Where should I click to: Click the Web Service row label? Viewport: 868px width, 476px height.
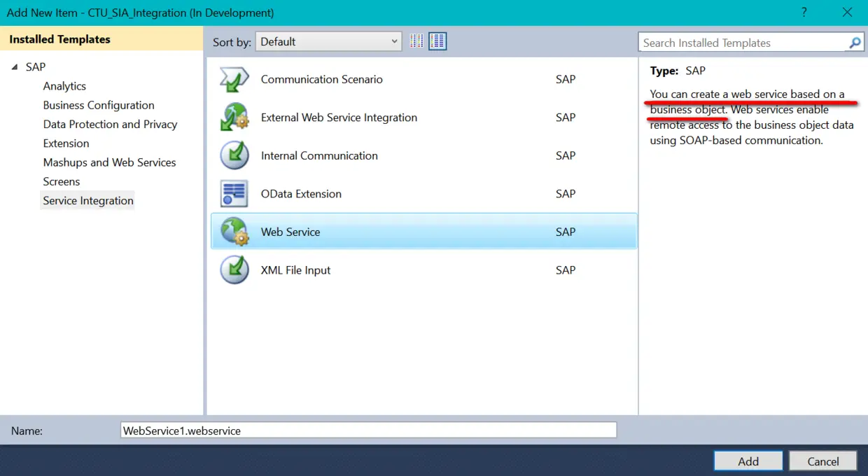290,232
